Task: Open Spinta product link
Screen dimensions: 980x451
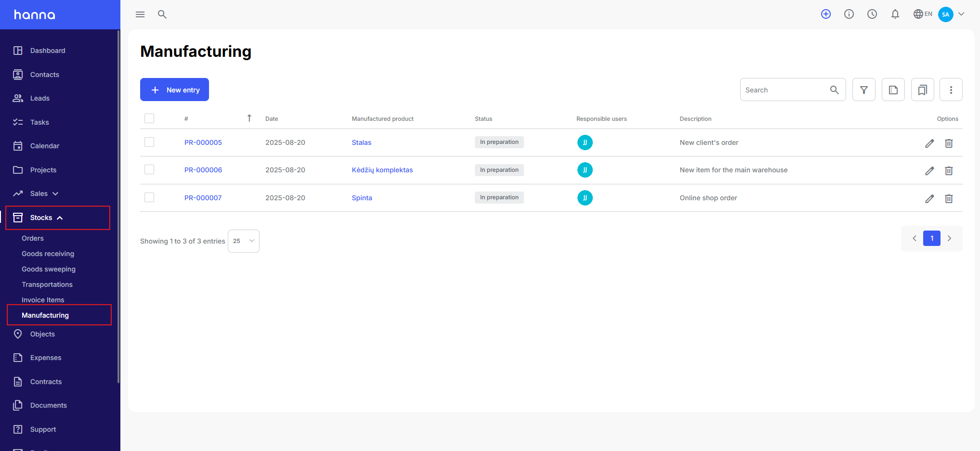Action: (362, 198)
